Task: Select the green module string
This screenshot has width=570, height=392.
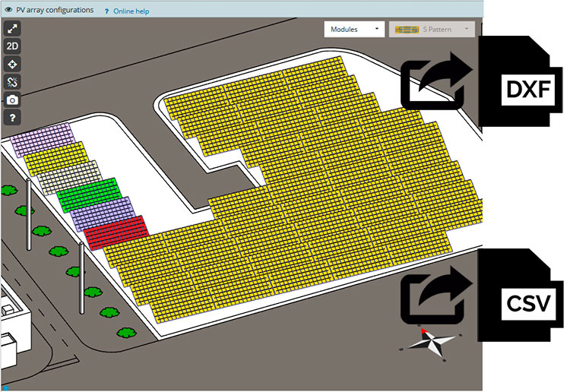Action: (x=89, y=195)
